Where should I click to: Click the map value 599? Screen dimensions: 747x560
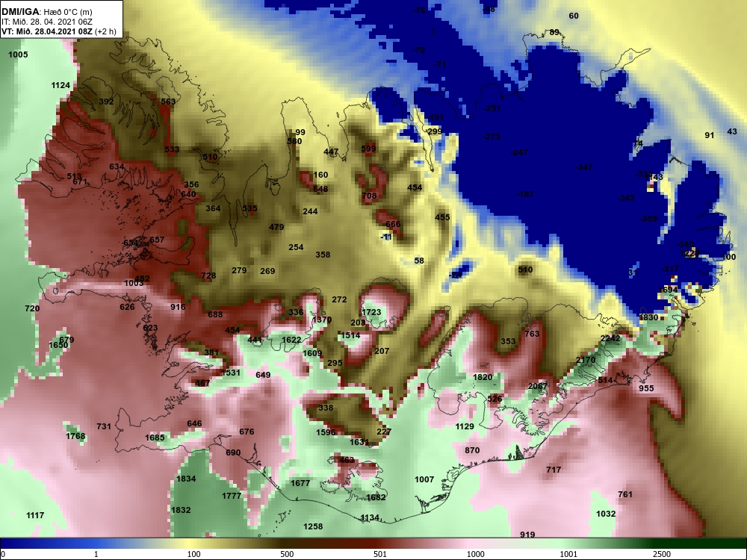(368, 149)
